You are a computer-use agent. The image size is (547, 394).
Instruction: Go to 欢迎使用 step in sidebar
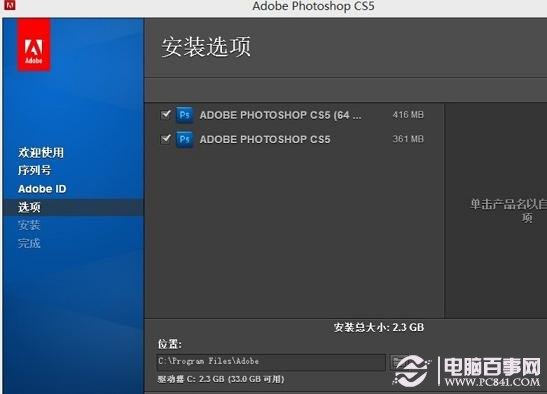pyautogui.click(x=41, y=153)
